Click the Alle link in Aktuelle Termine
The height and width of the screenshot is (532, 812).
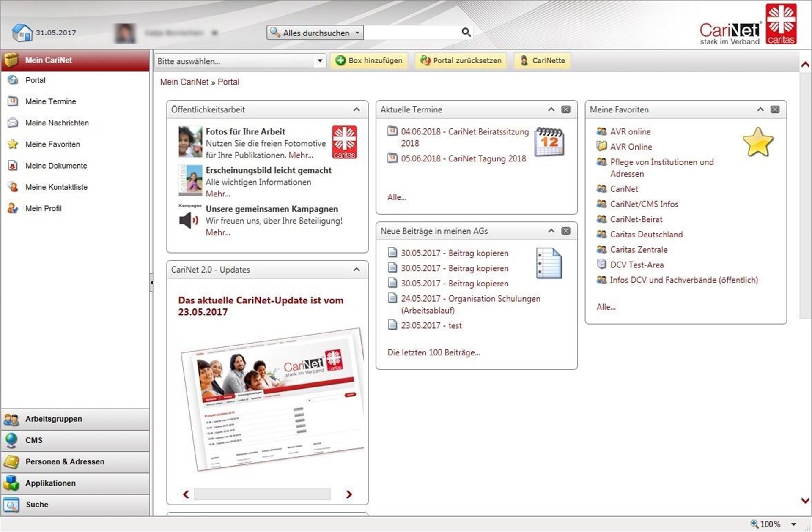[397, 197]
